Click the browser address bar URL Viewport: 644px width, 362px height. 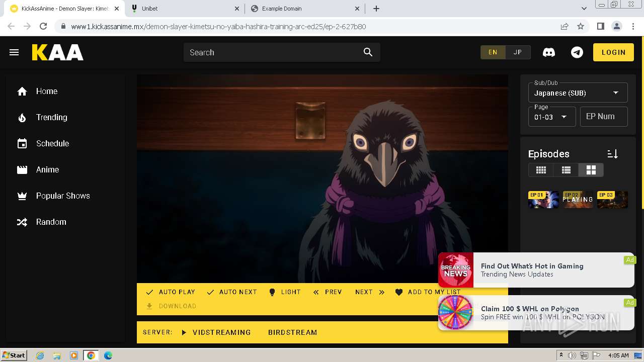[218, 26]
